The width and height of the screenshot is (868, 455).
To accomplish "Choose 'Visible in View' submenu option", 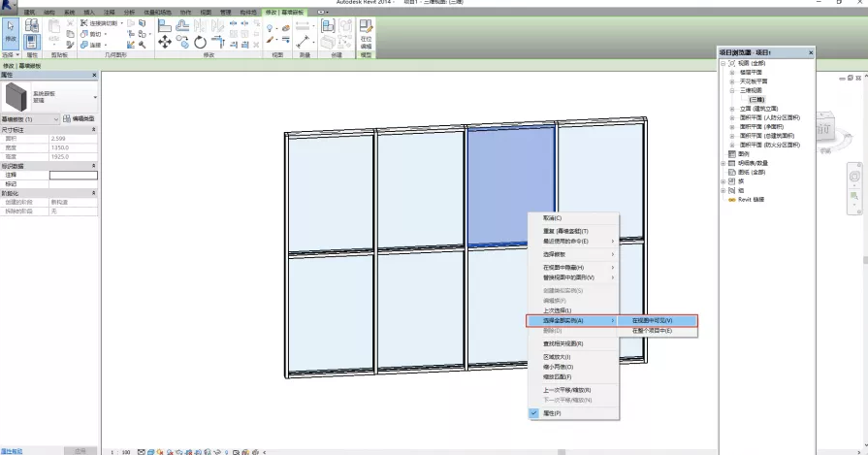I will 652,320.
